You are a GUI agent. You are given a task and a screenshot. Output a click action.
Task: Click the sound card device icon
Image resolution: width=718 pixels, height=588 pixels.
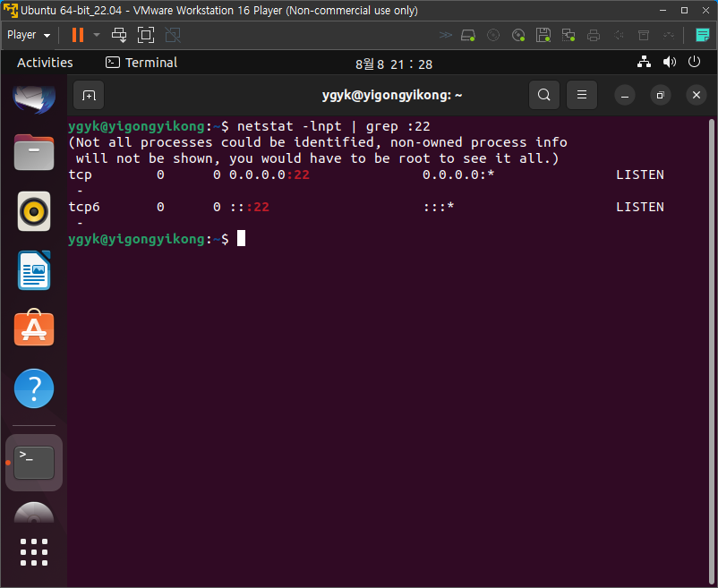click(619, 35)
